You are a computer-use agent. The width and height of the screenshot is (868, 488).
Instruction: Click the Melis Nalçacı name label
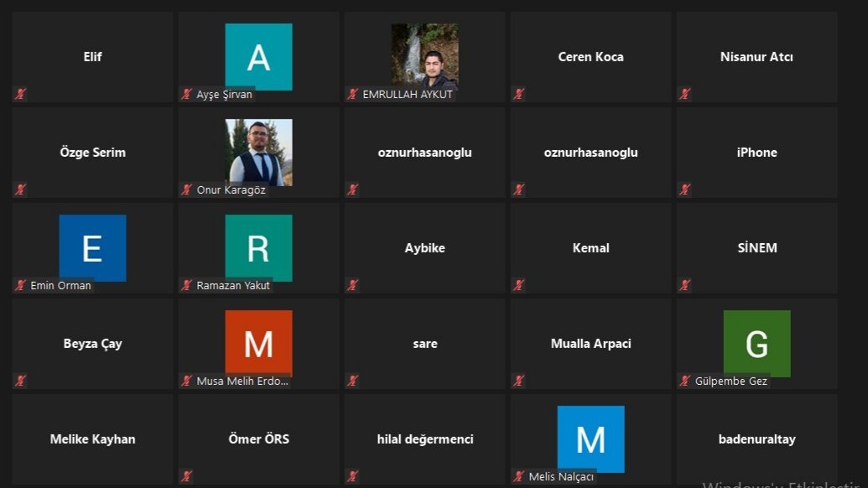[x=561, y=477]
